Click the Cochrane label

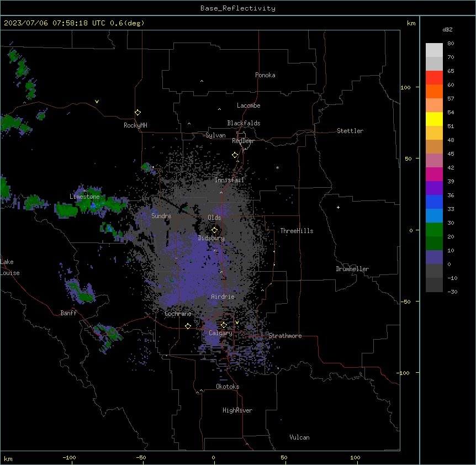pos(178,314)
